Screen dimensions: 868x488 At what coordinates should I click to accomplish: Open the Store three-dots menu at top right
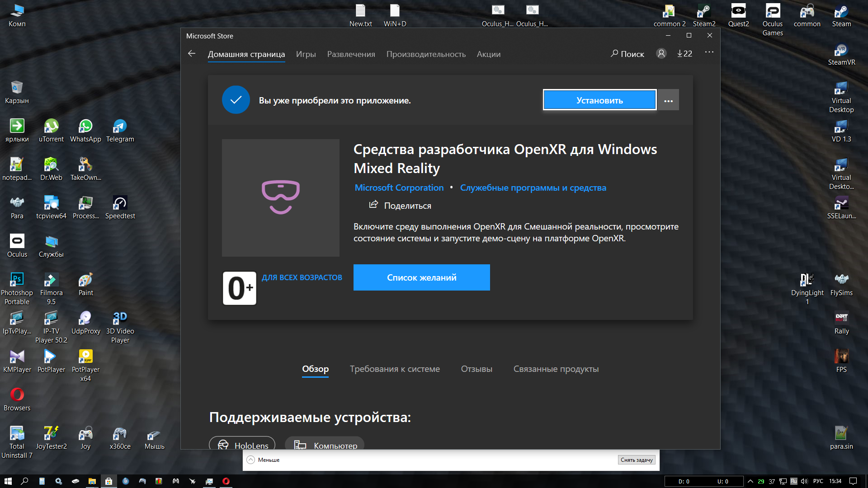pyautogui.click(x=709, y=52)
